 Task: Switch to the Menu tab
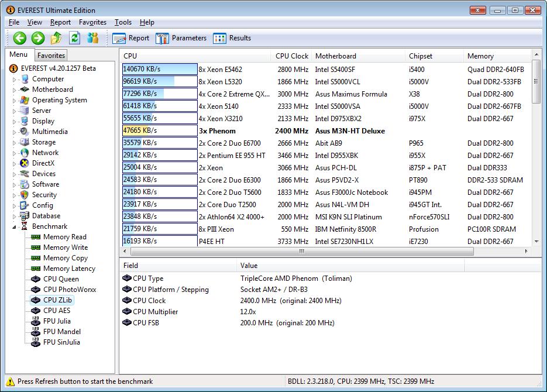coord(19,54)
